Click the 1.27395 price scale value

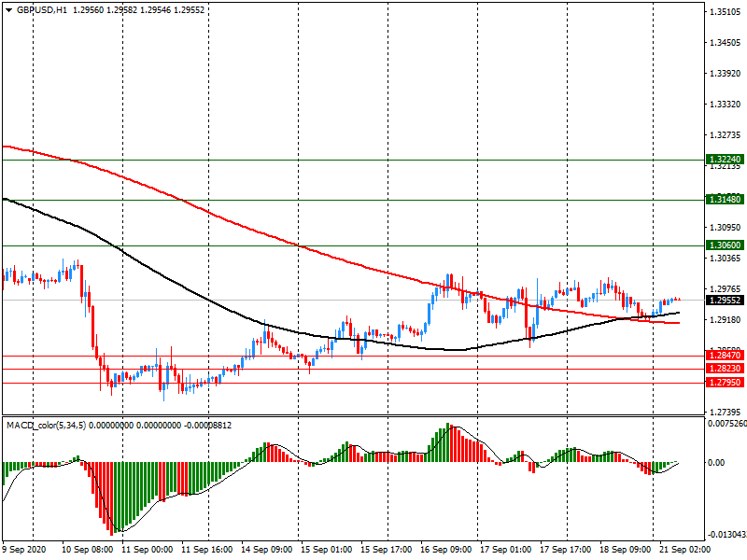[726, 413]
